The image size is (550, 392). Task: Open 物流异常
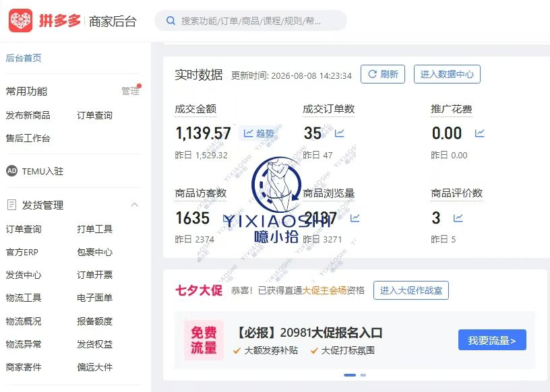click(x=24, y=344)
